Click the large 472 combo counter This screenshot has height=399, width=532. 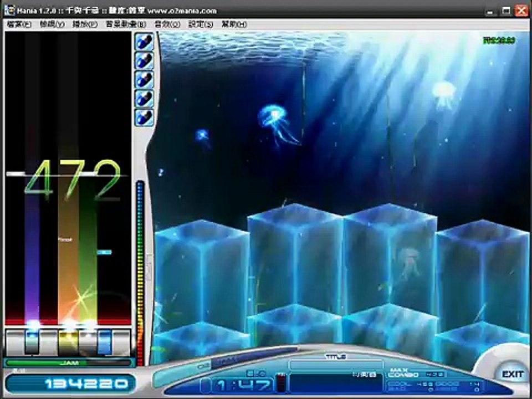[73, 180]
